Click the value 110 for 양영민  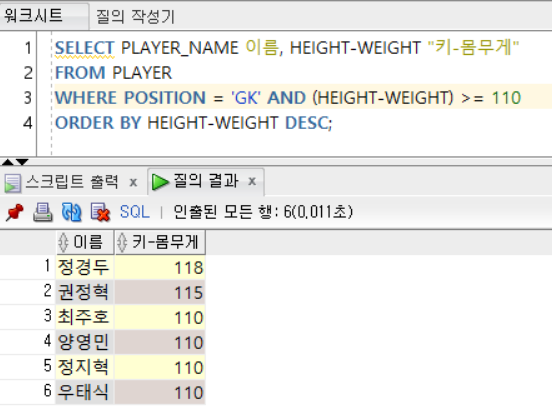160,342
